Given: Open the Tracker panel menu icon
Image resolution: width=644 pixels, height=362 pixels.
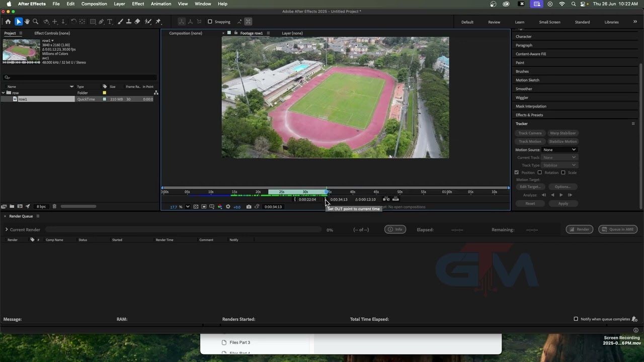Looking at the screenshot, I should tap(633, 124).
